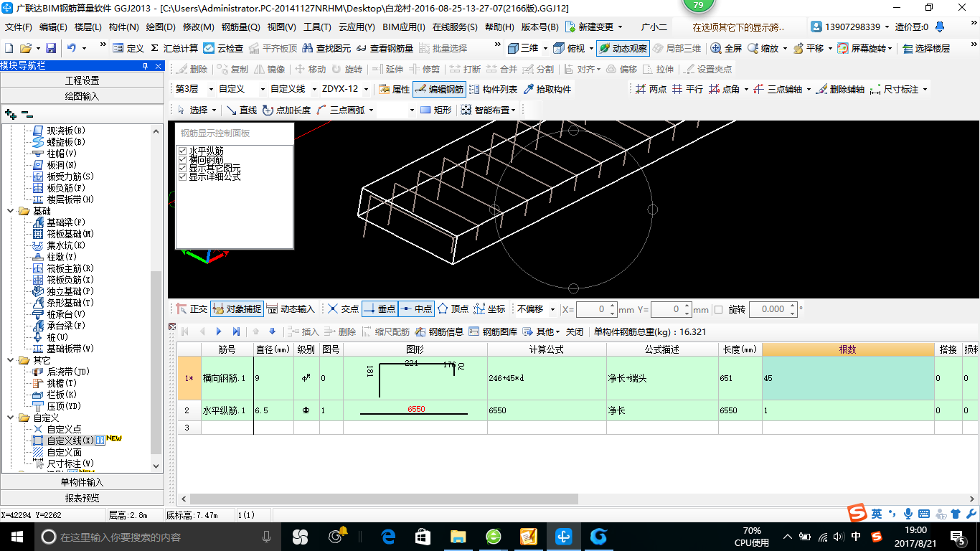Image resolution: width=980 pixels, height=551 pixels.
Task: Select 点加长度 point plus length tool
Action: [x=287, y=110]
